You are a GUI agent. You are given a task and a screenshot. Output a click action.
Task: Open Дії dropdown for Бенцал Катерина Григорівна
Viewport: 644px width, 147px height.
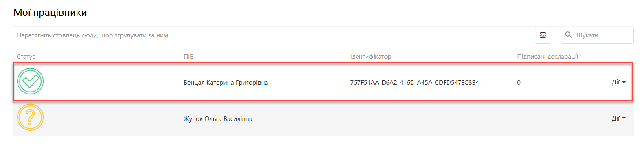pyautogui.click(x=618, y=82)
